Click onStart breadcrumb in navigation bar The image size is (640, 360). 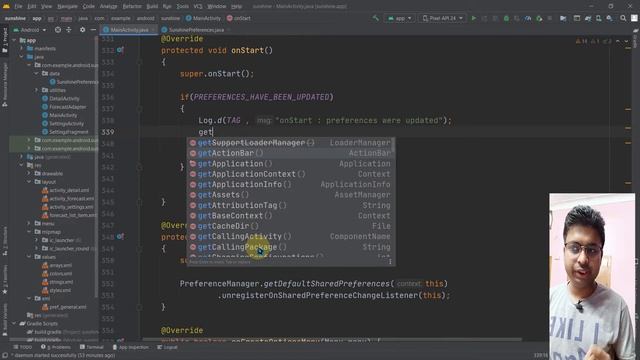point(239,18)
